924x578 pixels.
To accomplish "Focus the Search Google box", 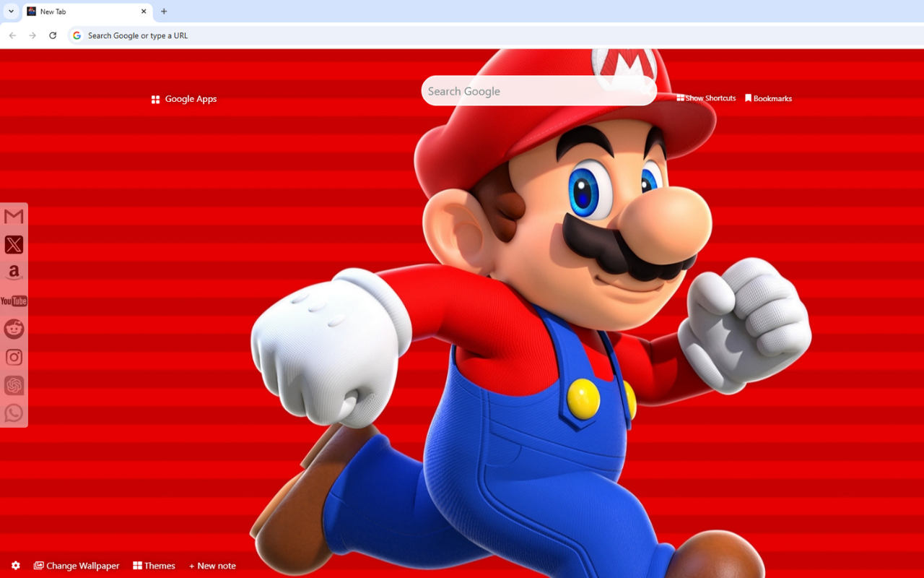I will click(x=539, y=91).
